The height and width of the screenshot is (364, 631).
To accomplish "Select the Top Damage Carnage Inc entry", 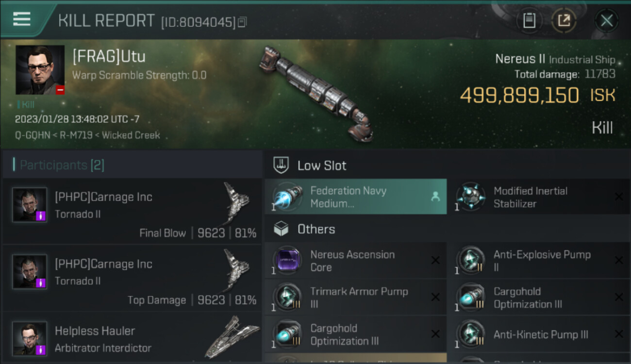I will [x=132, y=278].
